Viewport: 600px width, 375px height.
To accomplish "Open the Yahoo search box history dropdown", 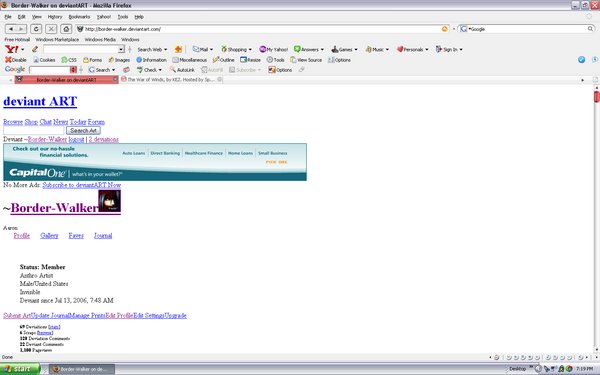I will pyautogui.click(x=121, y=49).
